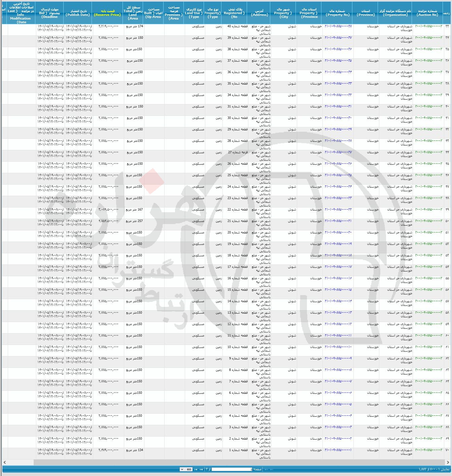Click the page number input field

232,469
